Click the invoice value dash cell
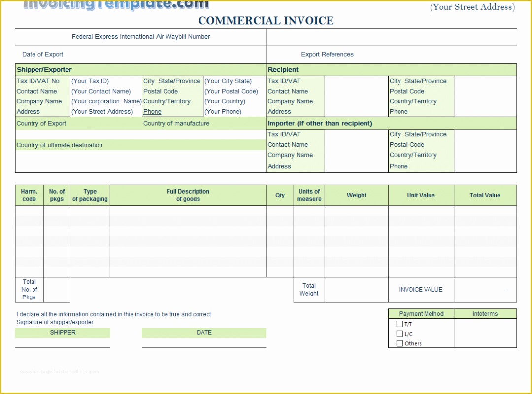Image resolution: width=532 pixels, height=394 pixels. coord(485,290)
